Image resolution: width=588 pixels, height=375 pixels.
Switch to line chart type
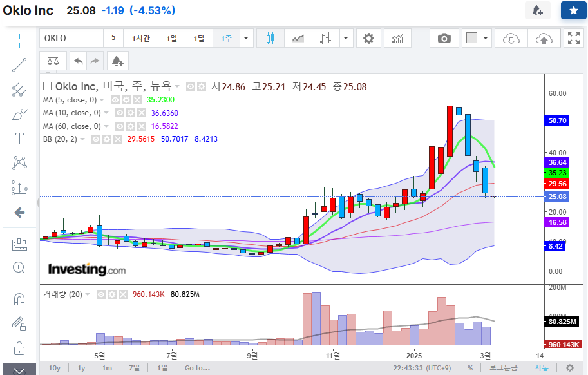[298, 38]
